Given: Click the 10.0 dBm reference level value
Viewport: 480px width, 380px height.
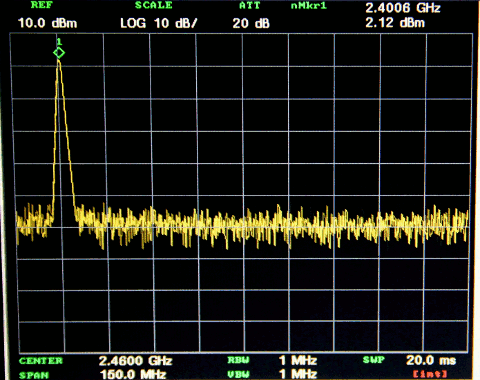Looking at the screenshot, I should point(47,23).
